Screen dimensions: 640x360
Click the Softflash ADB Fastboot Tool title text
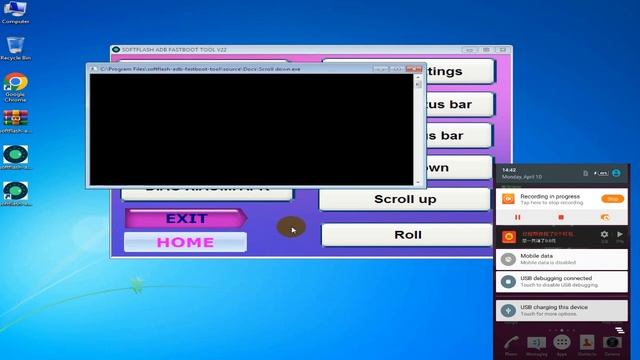click(174, 50)
